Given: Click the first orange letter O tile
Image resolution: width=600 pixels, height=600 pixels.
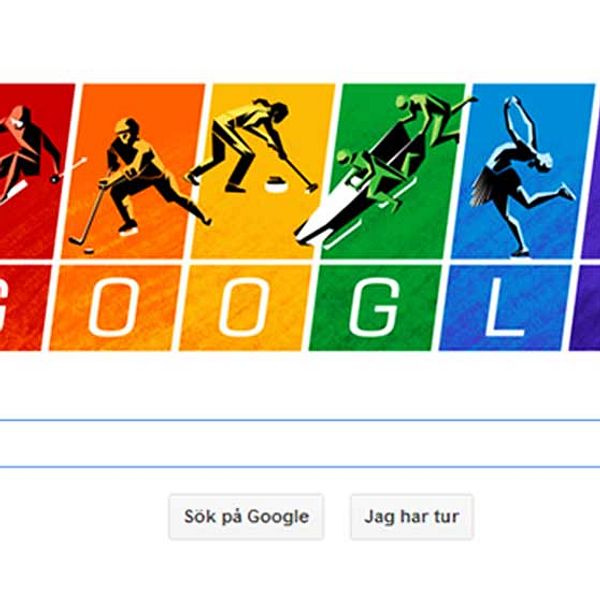Looking at the screenshot, I should [x=114, y=307].
